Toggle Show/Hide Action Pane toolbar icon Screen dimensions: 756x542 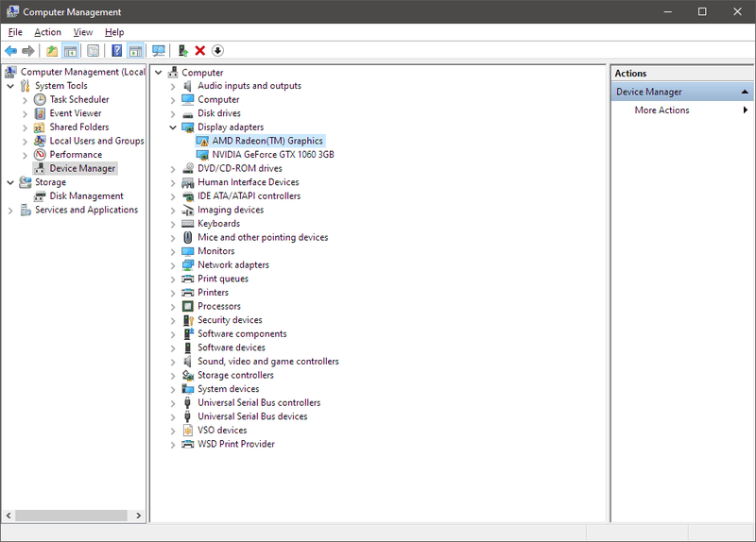click(135, 51)
